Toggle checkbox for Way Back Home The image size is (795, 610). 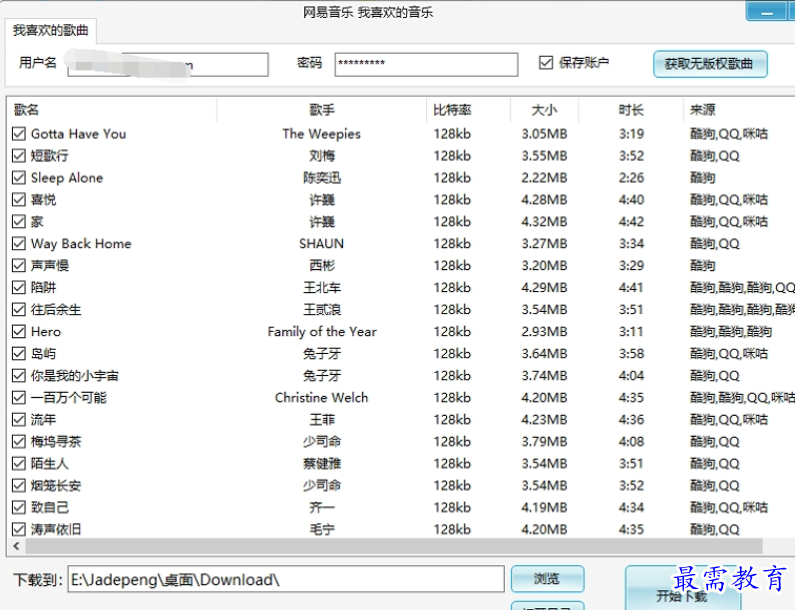[19, 243]
